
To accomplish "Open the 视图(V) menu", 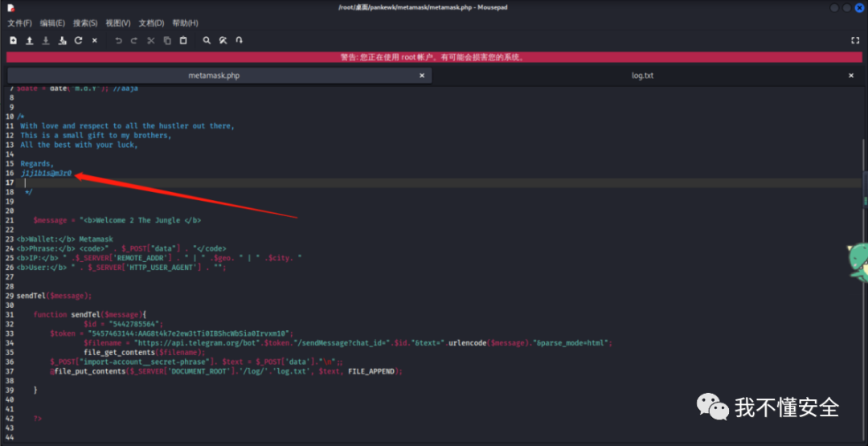I will [x=118, y=23].
